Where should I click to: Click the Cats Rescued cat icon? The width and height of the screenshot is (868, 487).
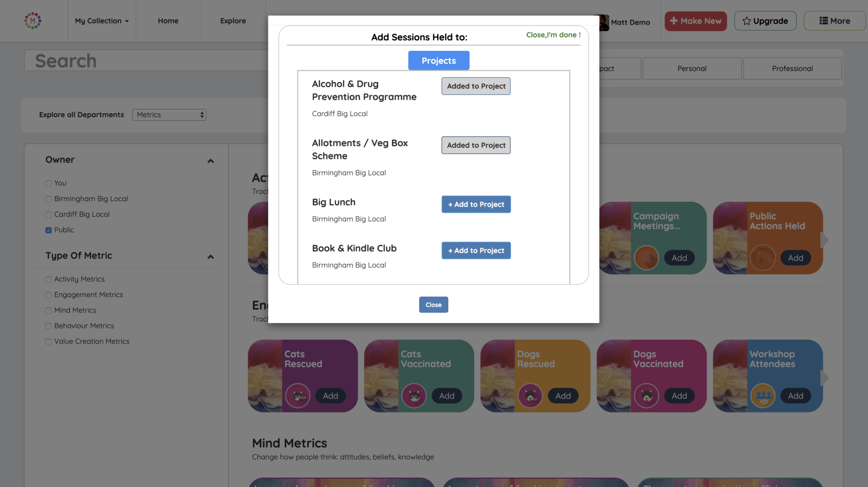(298, 396)
